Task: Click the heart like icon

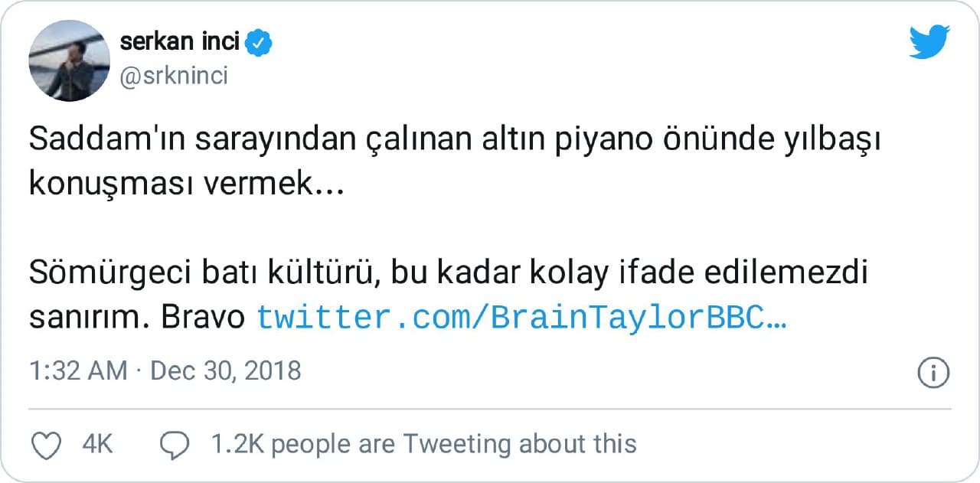Action: pos(47,445)
